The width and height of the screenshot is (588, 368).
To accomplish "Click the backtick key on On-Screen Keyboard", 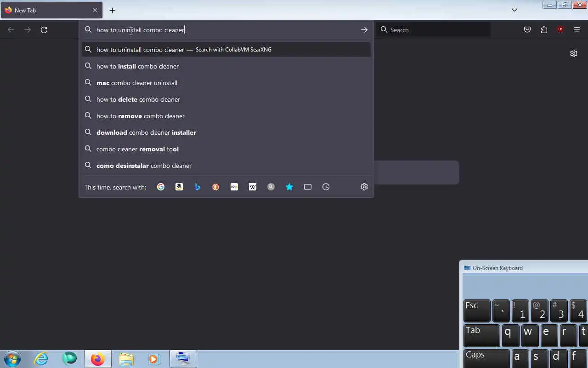I will coord(501,310).
